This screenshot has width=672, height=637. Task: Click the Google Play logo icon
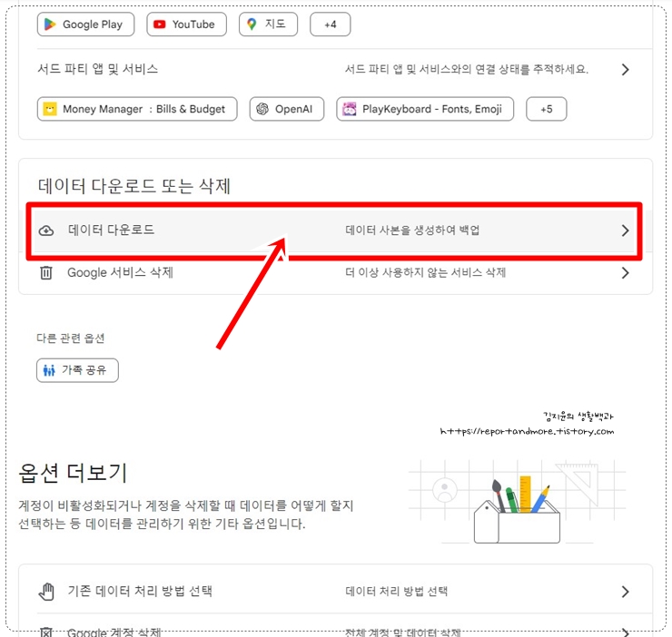coord(50,24)
